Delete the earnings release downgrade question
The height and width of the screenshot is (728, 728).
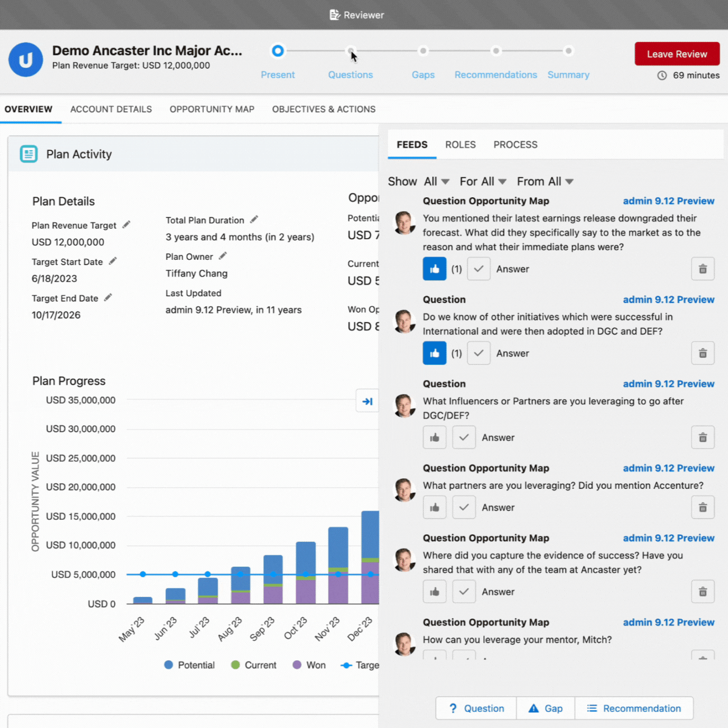[x=703, y=269]
